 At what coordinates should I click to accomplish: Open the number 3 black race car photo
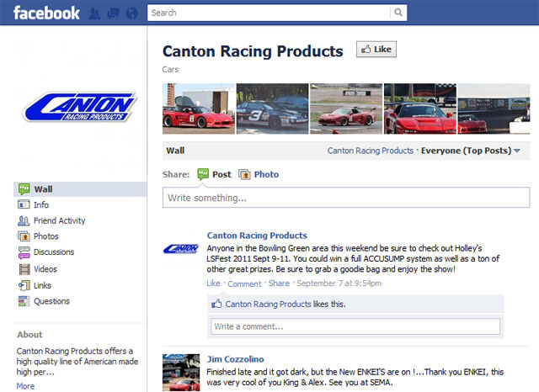point(272,109)
